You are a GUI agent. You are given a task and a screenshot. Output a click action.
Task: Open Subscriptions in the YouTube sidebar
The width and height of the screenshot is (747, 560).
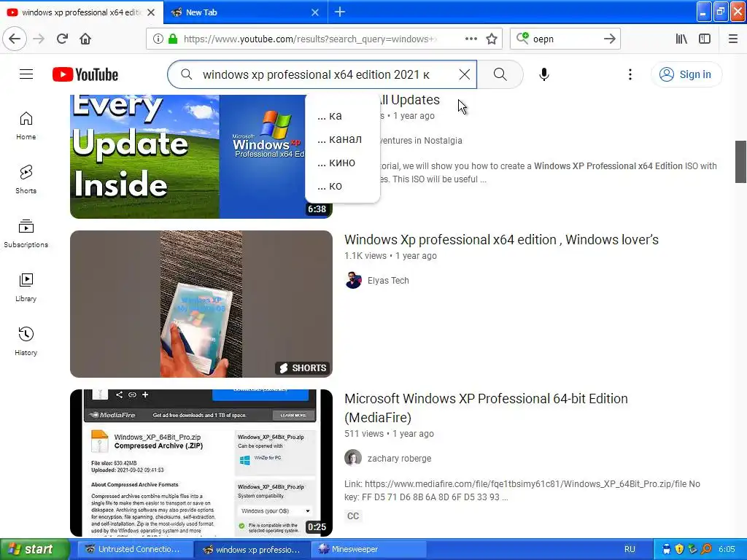(26, 233)
